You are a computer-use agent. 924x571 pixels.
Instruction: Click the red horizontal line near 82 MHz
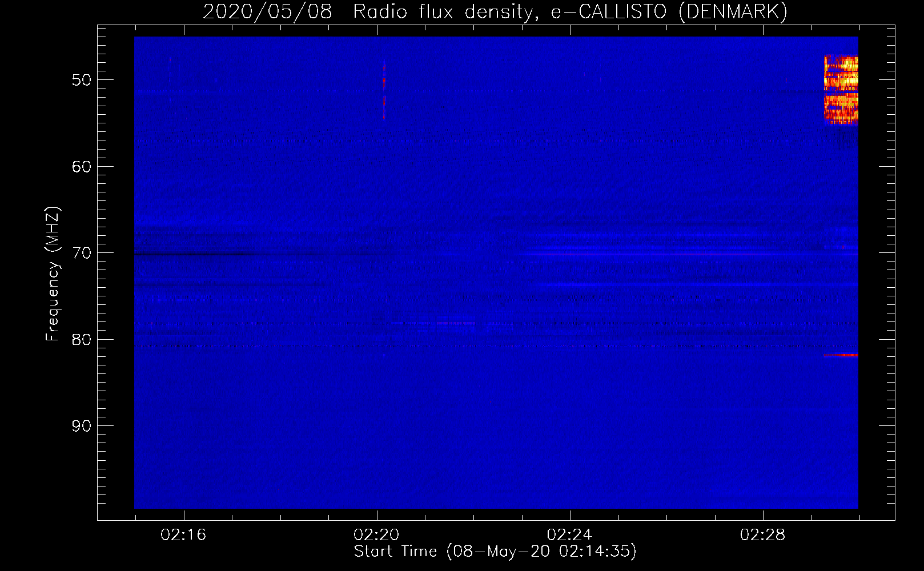[x=841, y=355]
